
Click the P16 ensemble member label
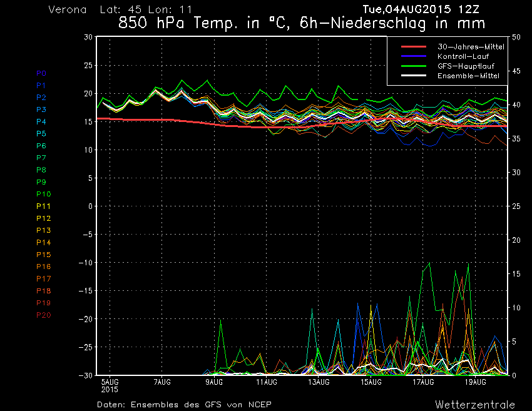tap(43, 266)
